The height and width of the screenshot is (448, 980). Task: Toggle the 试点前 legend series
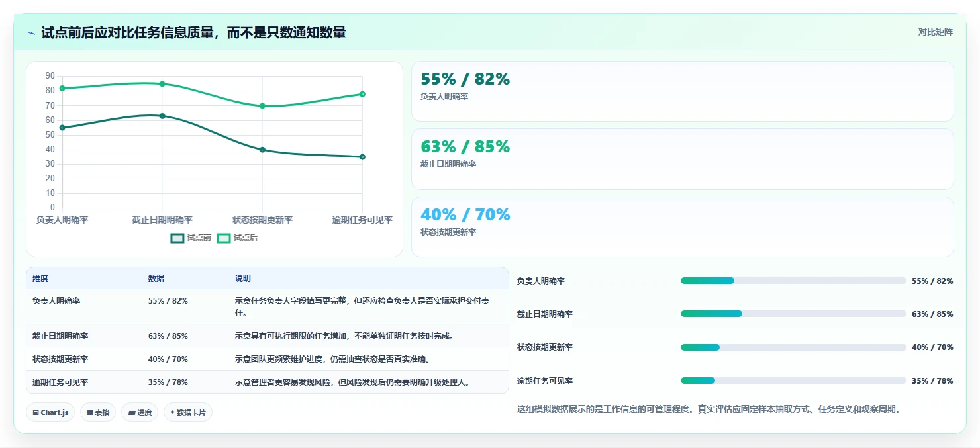(x=191, y=238)
